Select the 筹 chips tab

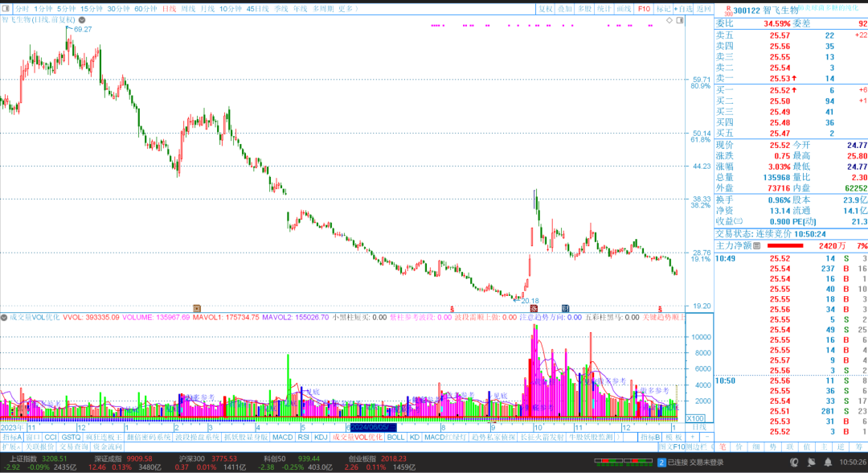(x=858, y=446)
